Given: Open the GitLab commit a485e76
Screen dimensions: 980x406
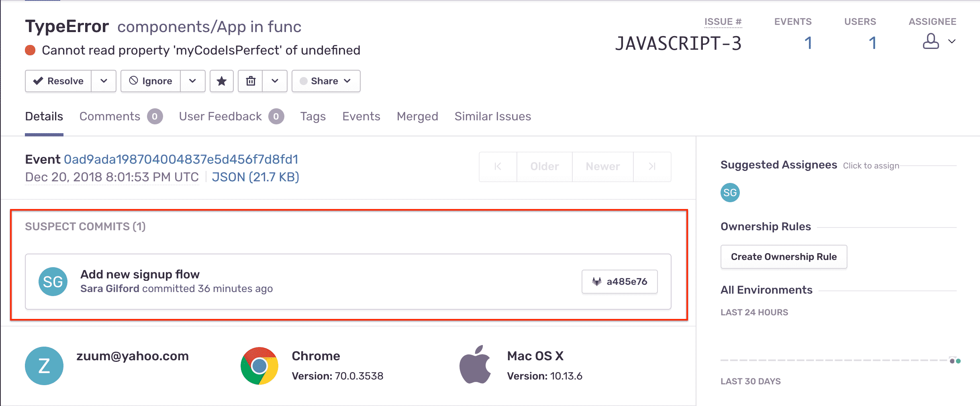Looking at the screenshot, I should click(619, 281).
